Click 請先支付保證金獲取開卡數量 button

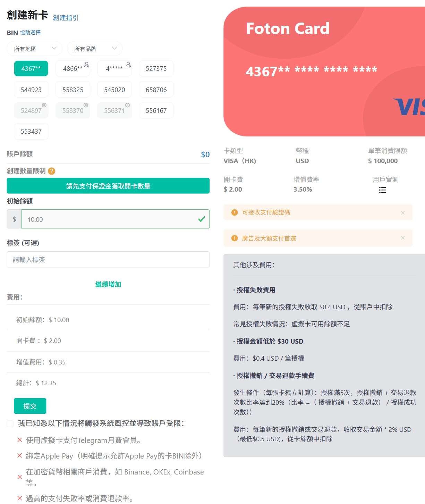tap(108, 186)
